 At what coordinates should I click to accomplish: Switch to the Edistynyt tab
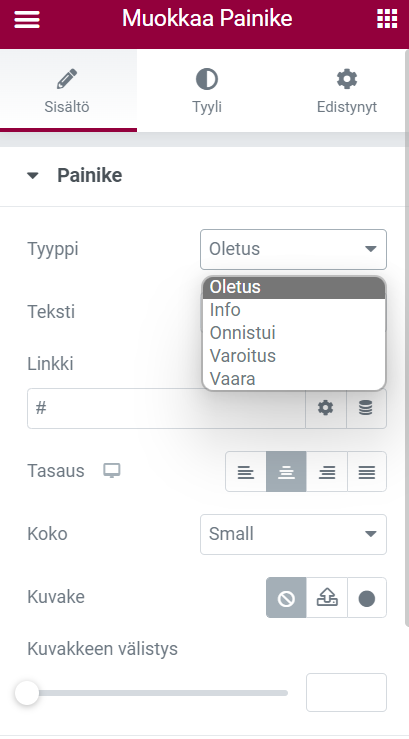click(346, 91)
